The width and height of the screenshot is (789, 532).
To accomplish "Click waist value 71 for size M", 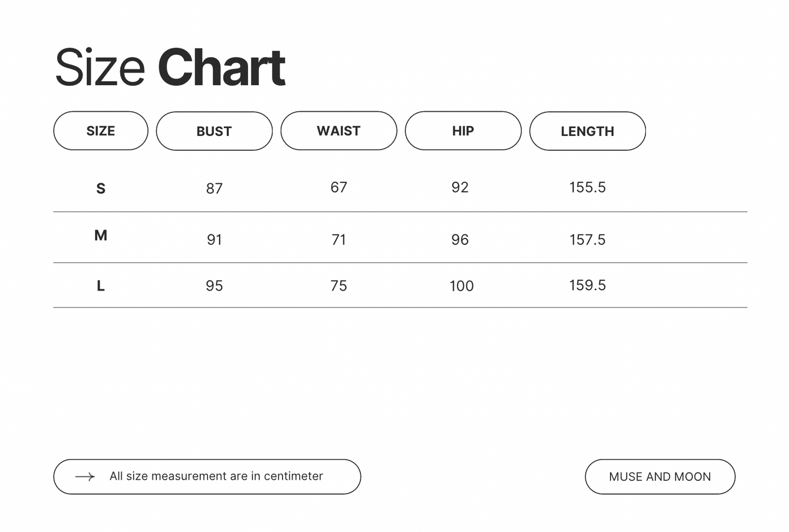I will point(339,240).
